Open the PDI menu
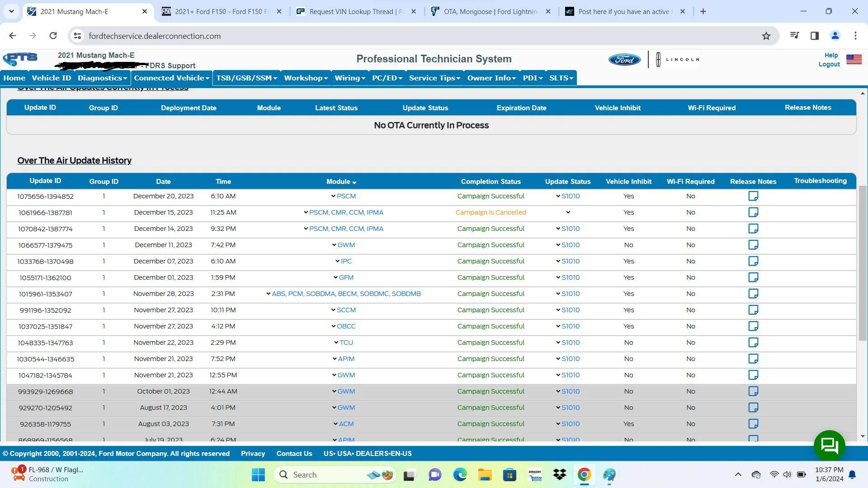 [x=533, y=78]
